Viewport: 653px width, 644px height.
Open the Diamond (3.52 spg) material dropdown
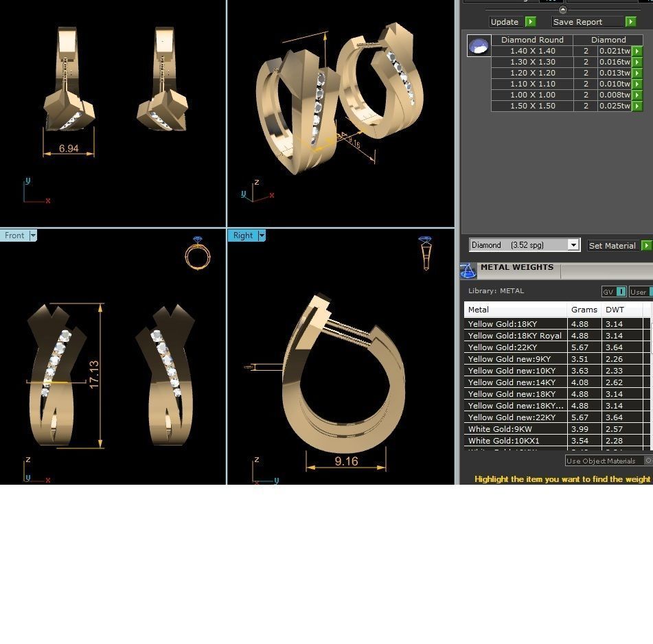[x=573, y=245]
